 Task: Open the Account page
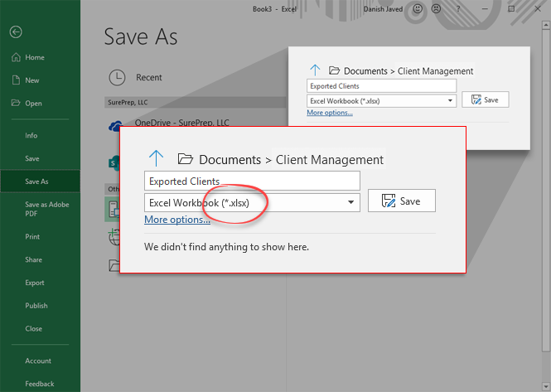(38, 361)
